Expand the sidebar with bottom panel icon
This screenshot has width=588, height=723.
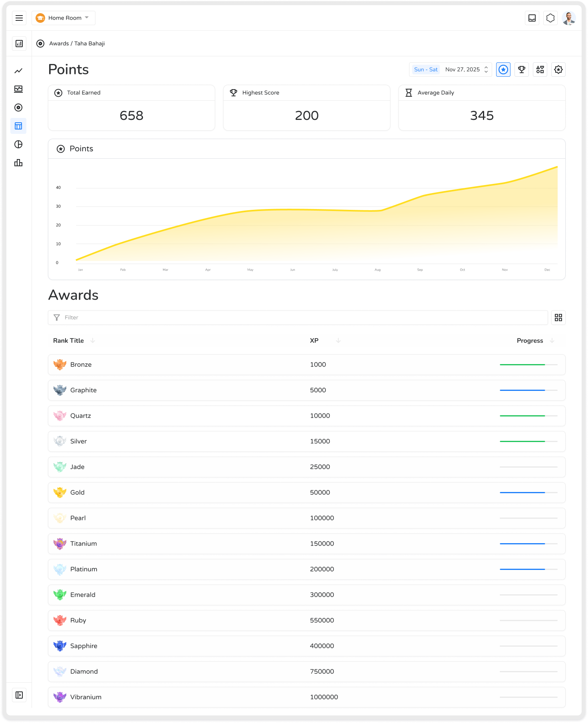pyautogui.click(x=19, y=695)
